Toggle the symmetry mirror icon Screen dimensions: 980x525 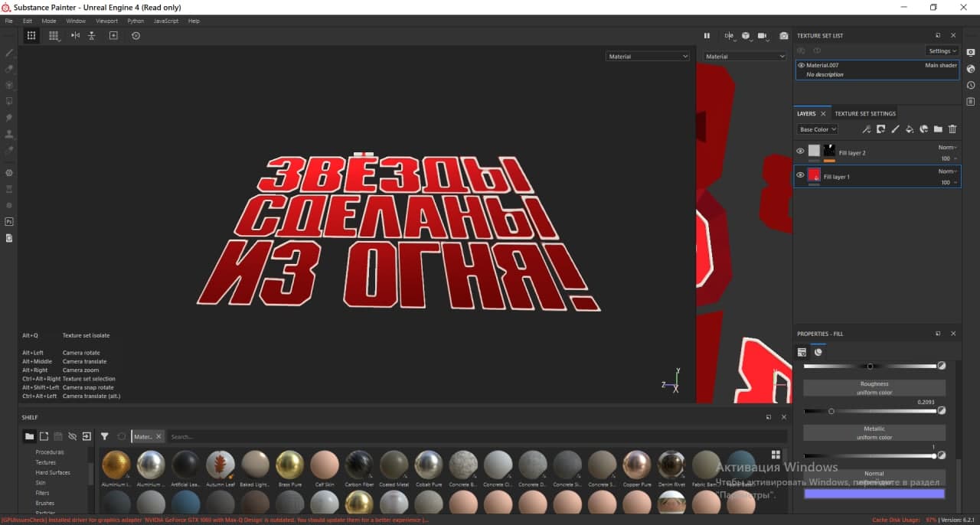(75, 35)
